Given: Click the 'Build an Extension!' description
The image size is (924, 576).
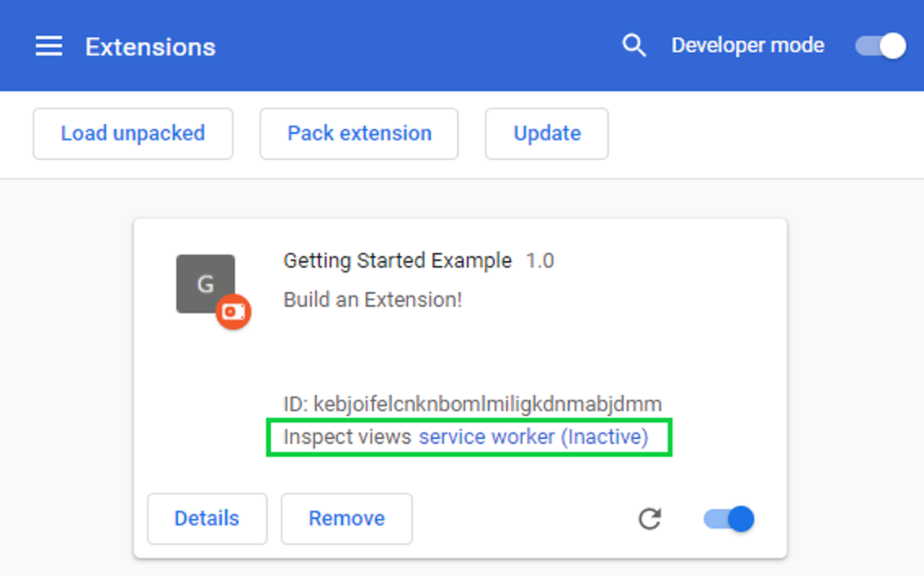Looking at the screenshot, I should point(372,299).
